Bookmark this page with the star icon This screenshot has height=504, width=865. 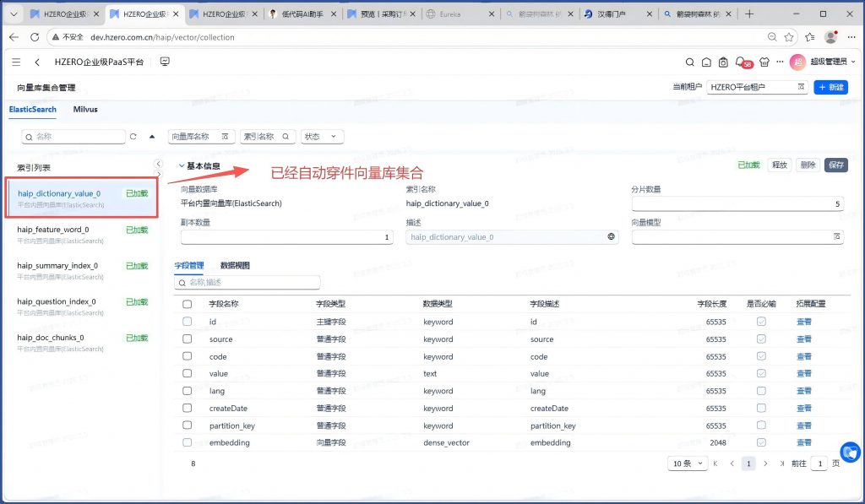[x=789, y=37]
